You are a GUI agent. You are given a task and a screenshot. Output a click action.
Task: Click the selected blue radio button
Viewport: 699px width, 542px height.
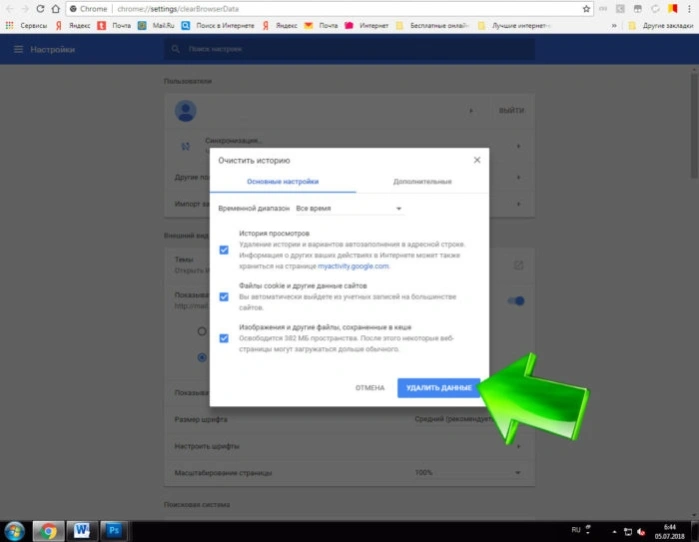[x=202, y=357]
